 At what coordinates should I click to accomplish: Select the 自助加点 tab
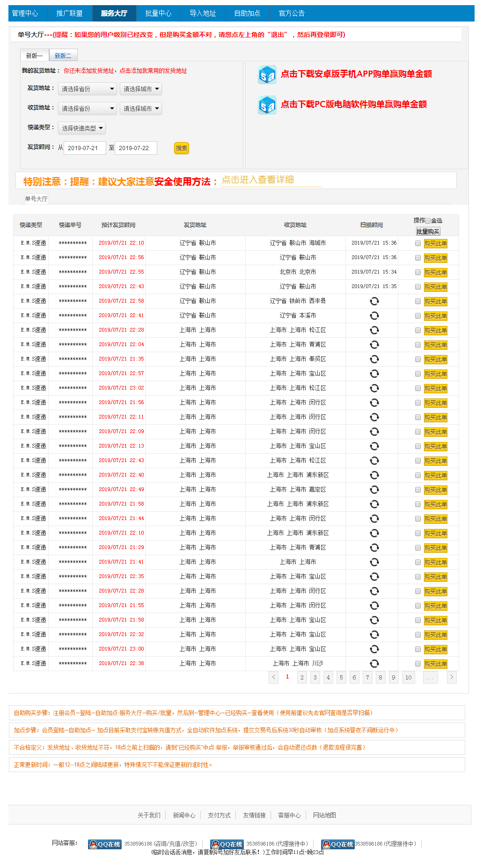tap(247, 14)
